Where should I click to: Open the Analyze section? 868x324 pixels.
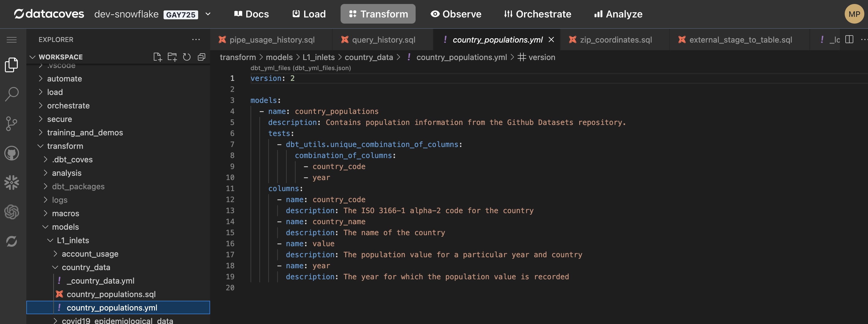618,14
